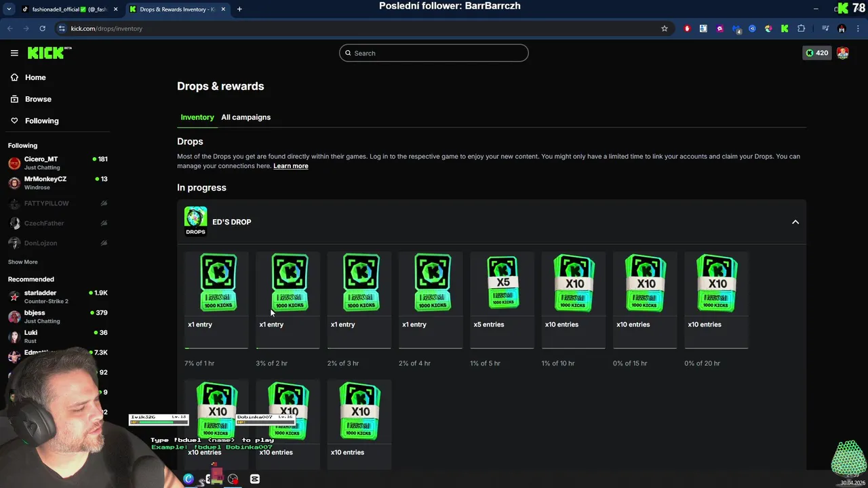Open media controls icon in toolbar
The height and width of the screenshot is (488, 868).
[x=825, y=28]
